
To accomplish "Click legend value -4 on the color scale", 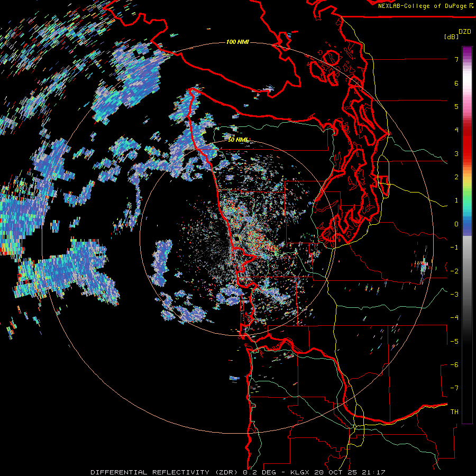I will (x=454, y=318).
